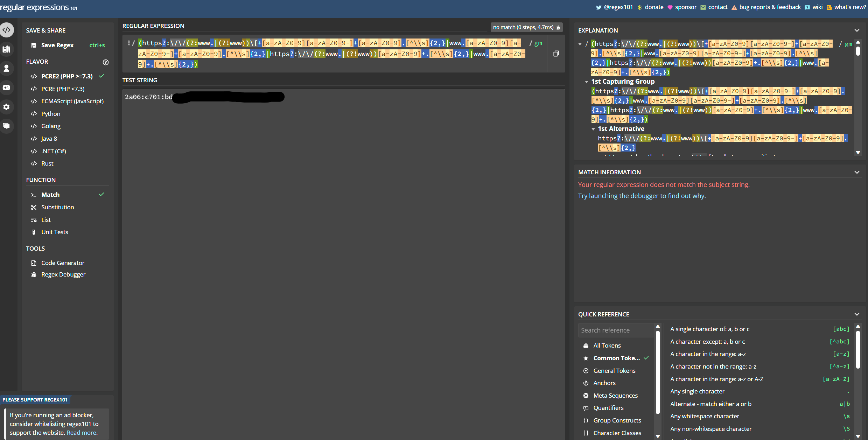This screenshot has width=868, height=440.
Task: Copy the regular expression to clipboard
Action: (x=556, y=53)
